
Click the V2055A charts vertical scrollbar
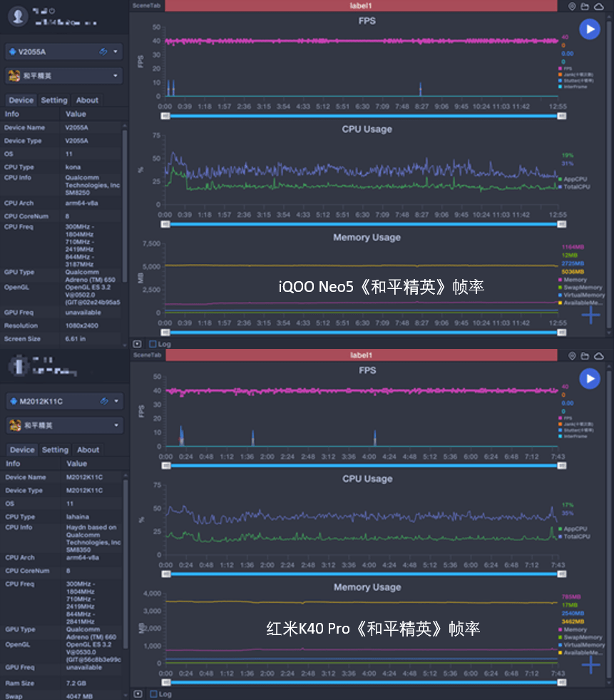point(609,174)
